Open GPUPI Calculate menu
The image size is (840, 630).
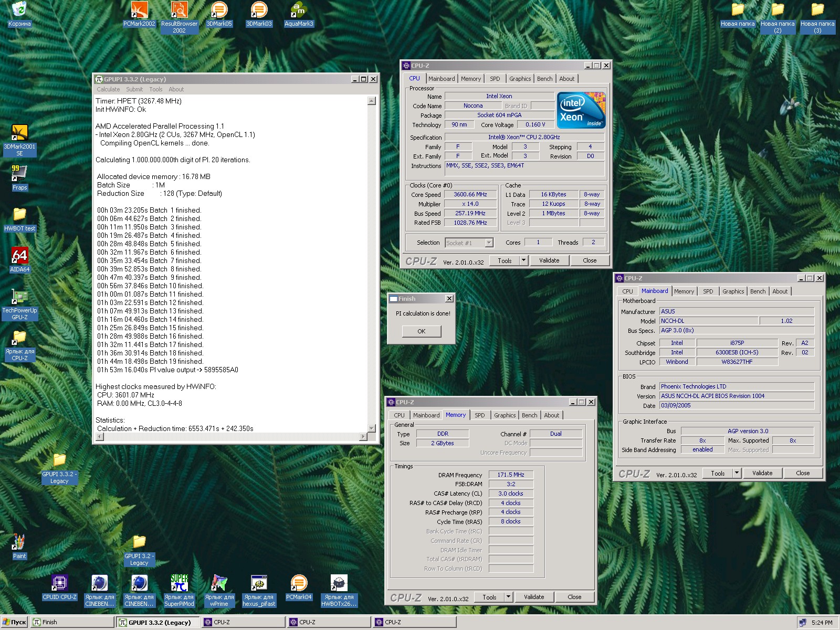click(108, 89)
